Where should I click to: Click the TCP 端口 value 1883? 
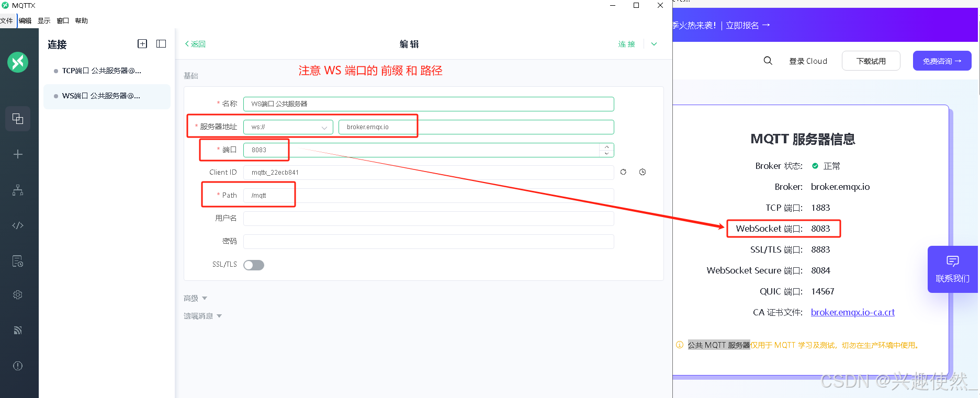click(820, 208)
